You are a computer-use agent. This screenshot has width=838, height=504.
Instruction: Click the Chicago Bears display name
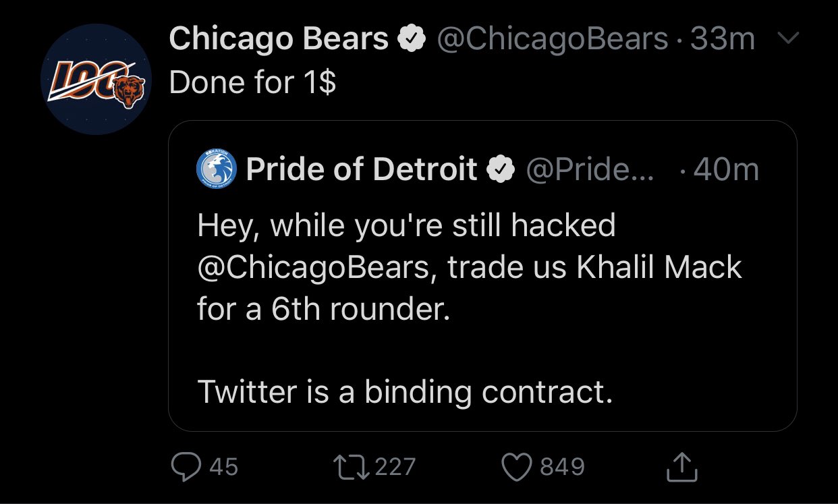[279, 40]
